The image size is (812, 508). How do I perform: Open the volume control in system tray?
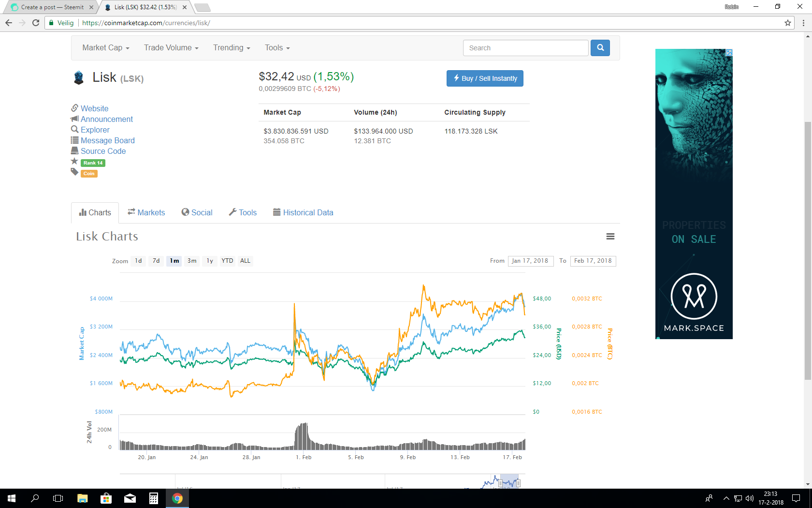[750, 498]
